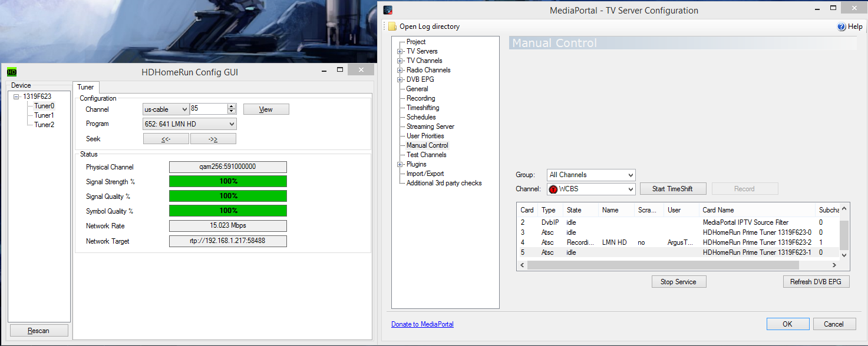Select the Tuner tab
The height and width of the screenshot is (346, 868).
tap(85, 86)
